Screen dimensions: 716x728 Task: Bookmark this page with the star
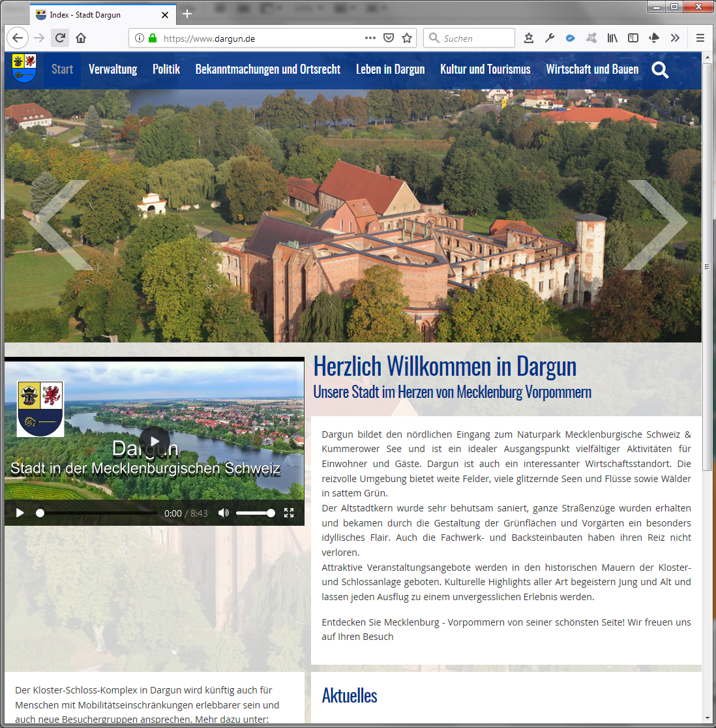point(407,38)
